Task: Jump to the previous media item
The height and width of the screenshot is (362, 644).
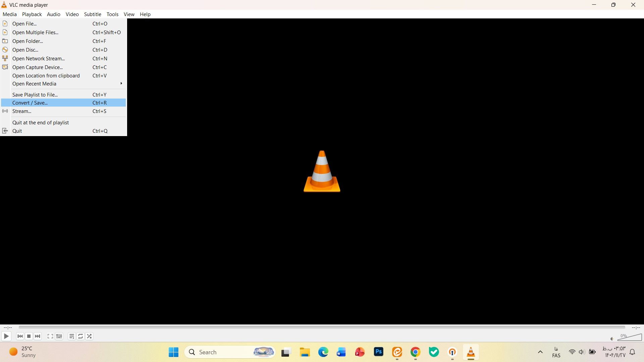Action: (x=20, y=336)
